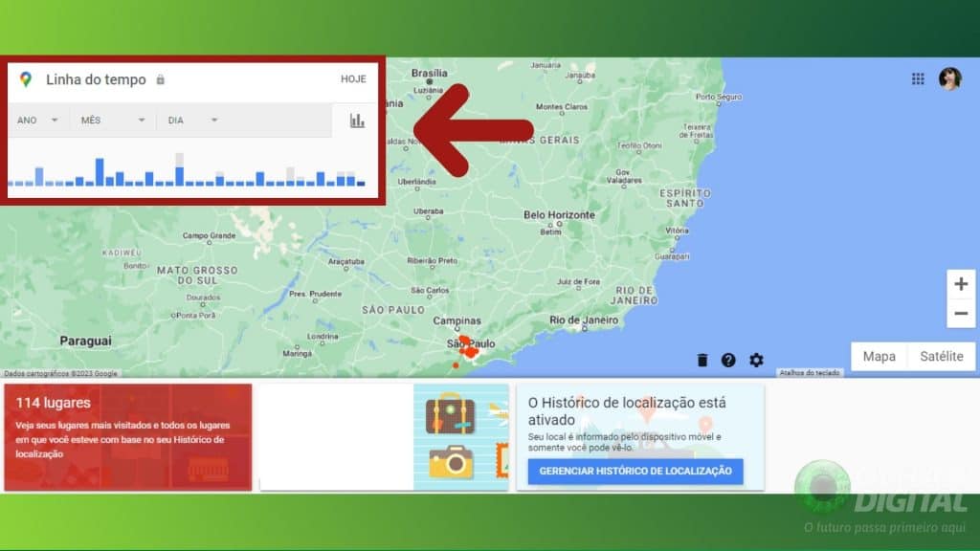This screenshot has height=551, width=980.
Task: Click the Londrina city label
Action: tap(323, 336)
